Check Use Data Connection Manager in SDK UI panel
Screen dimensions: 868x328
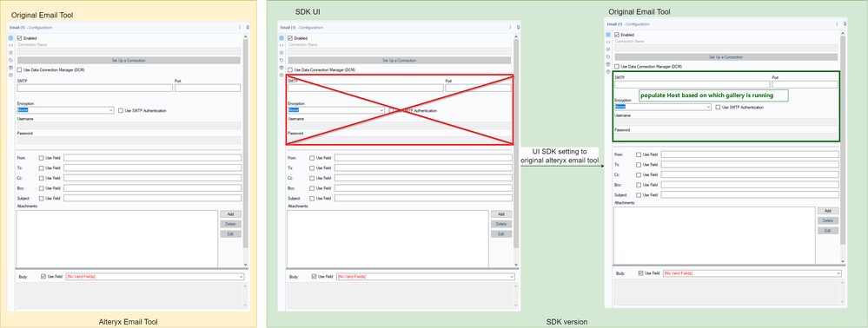click(x=290, y=70)
